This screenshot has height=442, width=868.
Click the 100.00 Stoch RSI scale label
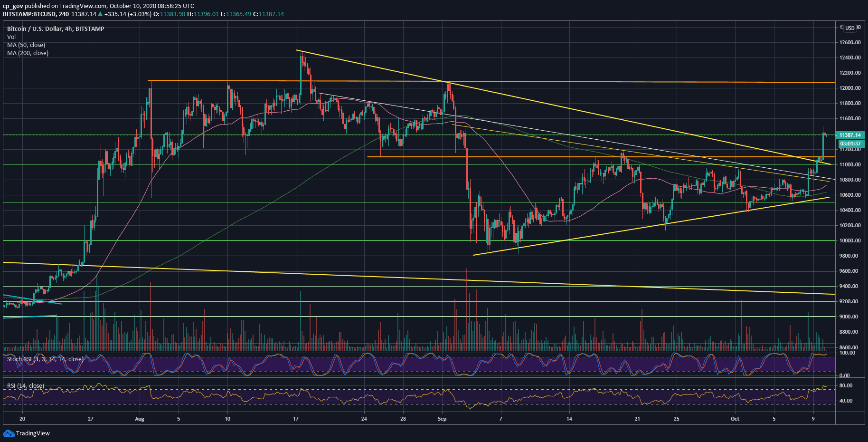(848, 353)
